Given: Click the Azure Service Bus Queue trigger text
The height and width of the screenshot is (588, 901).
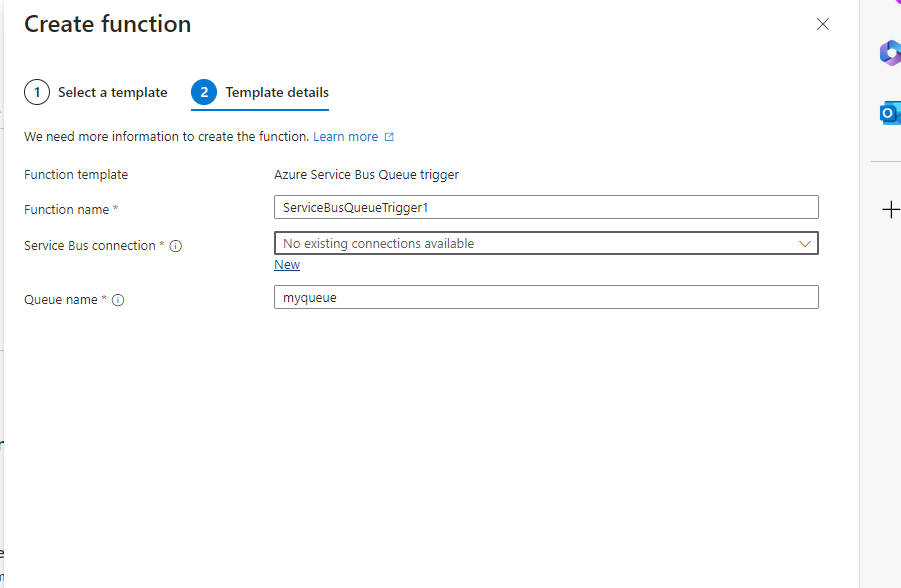Looking at the screenshot, I should coord(367,175).
